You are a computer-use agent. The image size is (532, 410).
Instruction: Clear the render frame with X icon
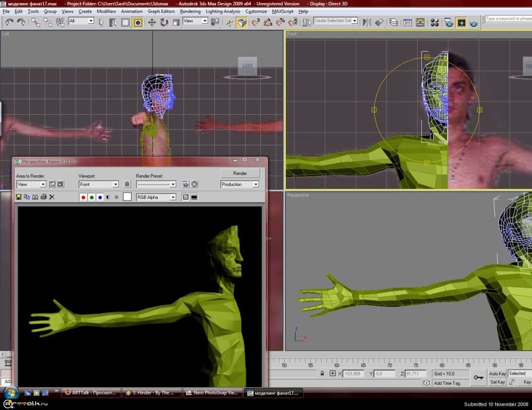pos(52,197)
